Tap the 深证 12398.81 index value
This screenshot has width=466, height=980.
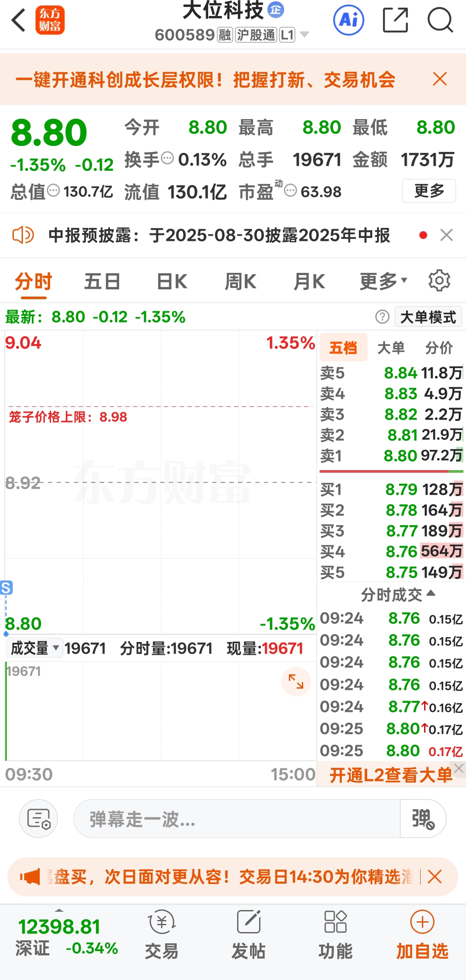tap(59, 927)
